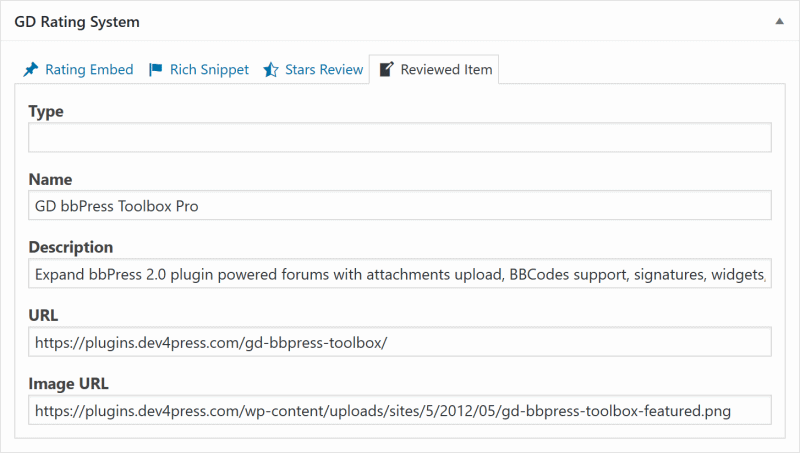This screenshot has width=800, height=453.
Task: Click the GD Rating System panel title
Action: (77, 22)
